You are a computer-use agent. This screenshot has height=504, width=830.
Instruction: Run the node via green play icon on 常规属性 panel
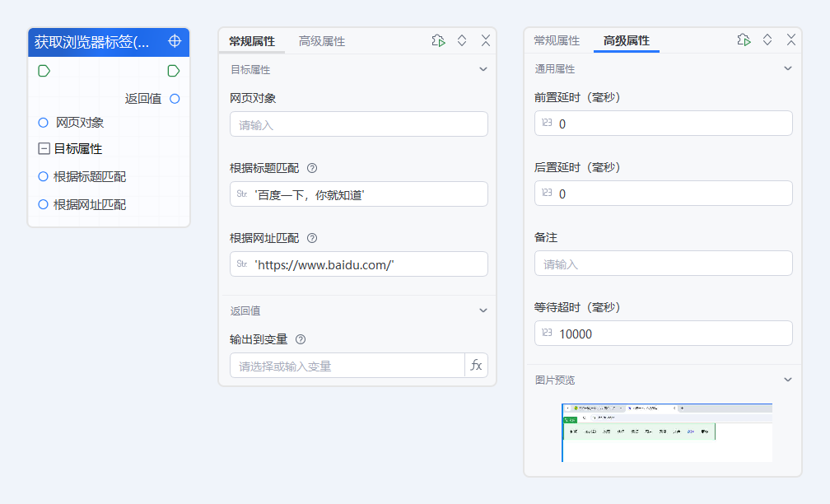[x=438, y=40]
